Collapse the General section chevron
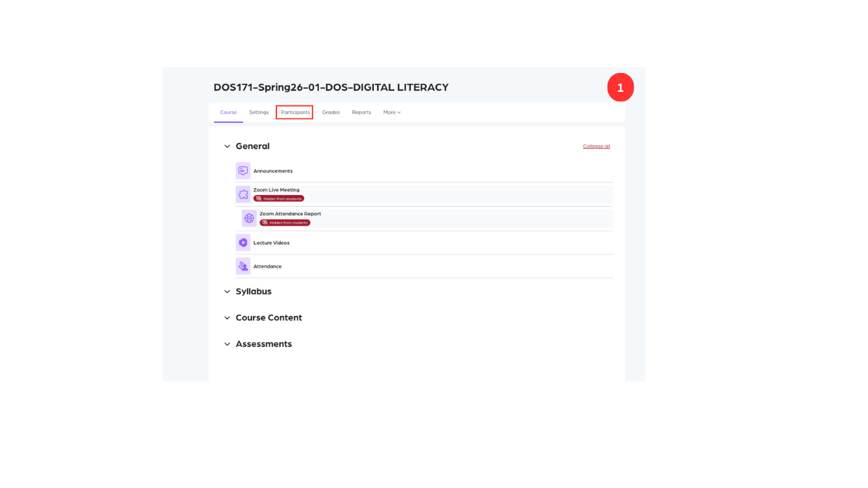Viewport: 868px width, 488px height. click(227, 147)
